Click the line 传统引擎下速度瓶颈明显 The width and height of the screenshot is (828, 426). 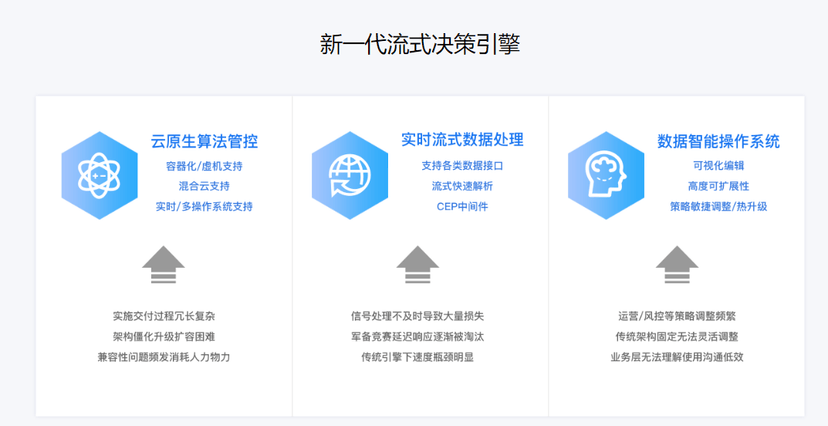point(417,357)
